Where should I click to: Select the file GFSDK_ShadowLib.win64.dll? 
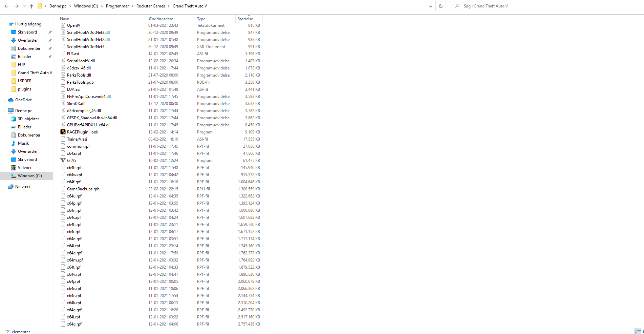click(92, 118)
